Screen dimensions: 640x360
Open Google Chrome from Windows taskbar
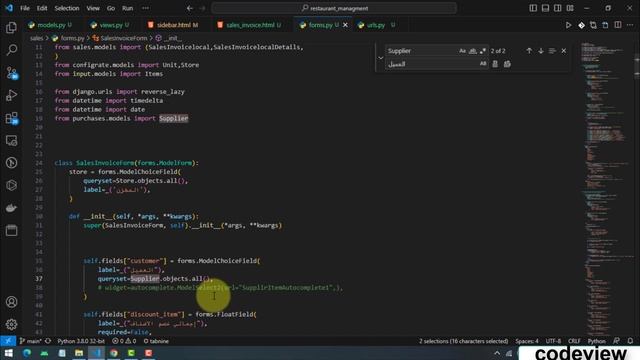point(114,353)
